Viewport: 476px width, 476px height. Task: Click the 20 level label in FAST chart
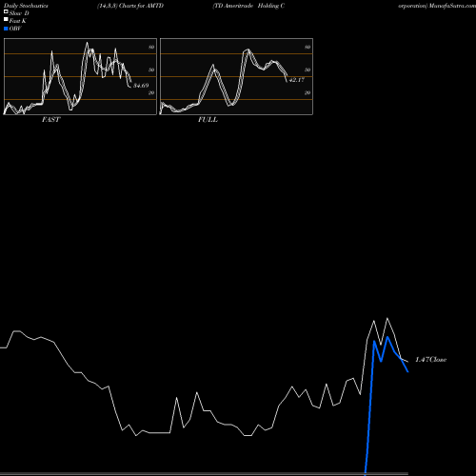point(151,92)
